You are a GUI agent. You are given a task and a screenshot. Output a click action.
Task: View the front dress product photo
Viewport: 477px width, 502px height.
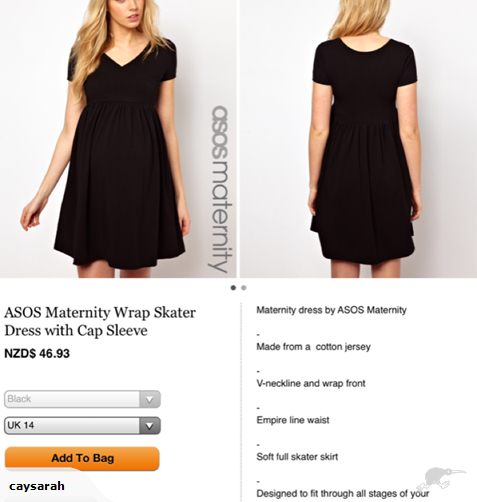[x=118, y=139]
